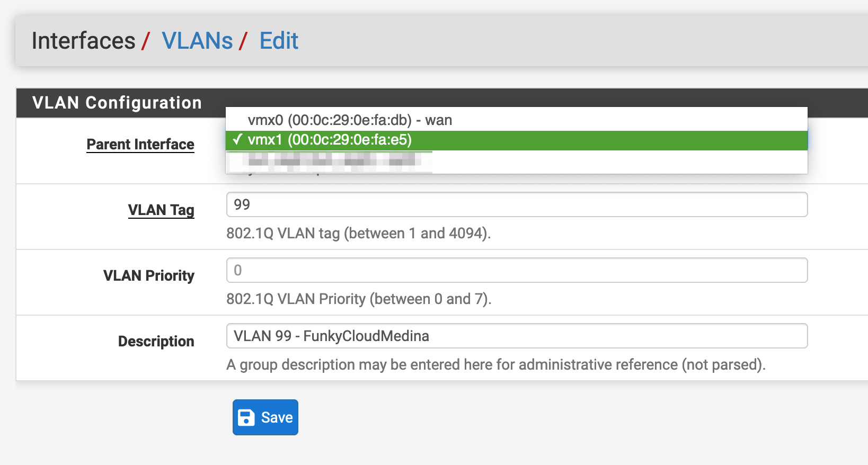Viewport: 868px width, 465px height.
Task: Click the Interfaces breadcrumb text
Action: click(x=83, y=41)
